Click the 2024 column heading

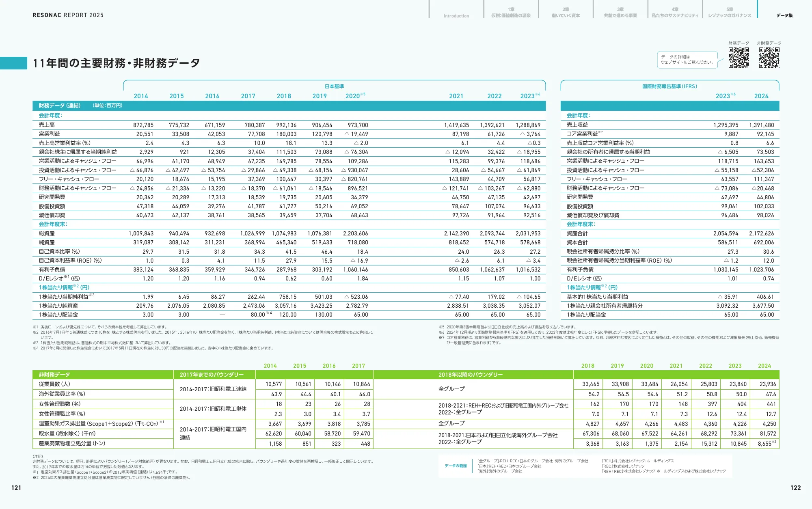tap(762, 96)
